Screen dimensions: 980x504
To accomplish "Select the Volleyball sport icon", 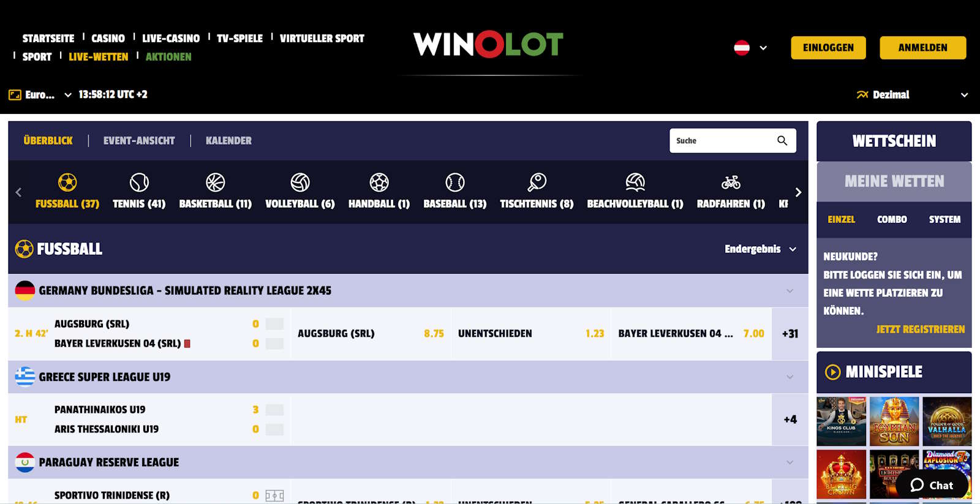I will 300,182.
